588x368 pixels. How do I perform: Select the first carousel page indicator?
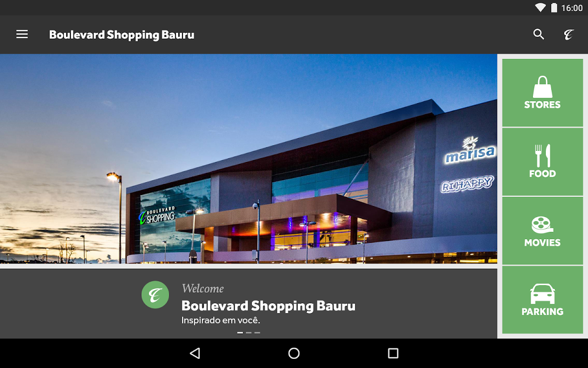click(240, 333)
